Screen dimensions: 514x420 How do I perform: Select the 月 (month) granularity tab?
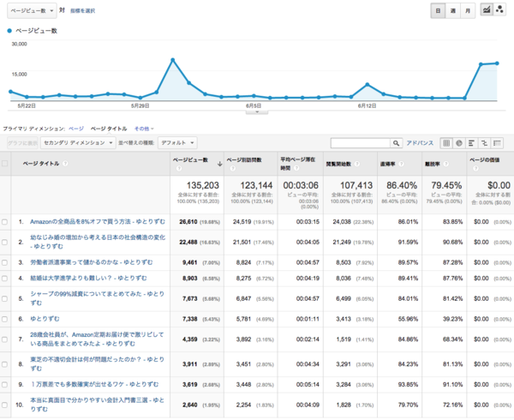tap(468, 10)
